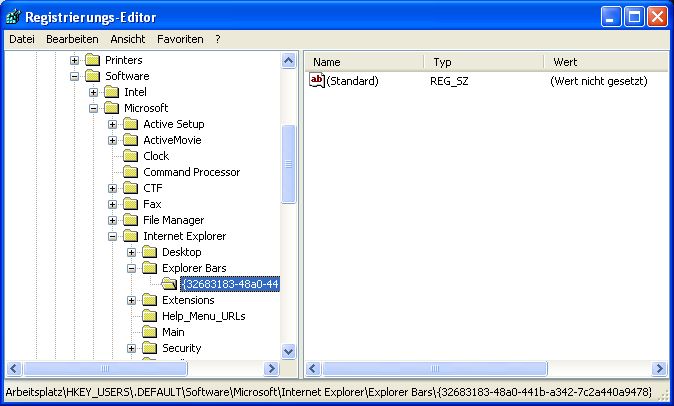Expand the Extensions key
674x406 pixels.
(x=131, y=300)
